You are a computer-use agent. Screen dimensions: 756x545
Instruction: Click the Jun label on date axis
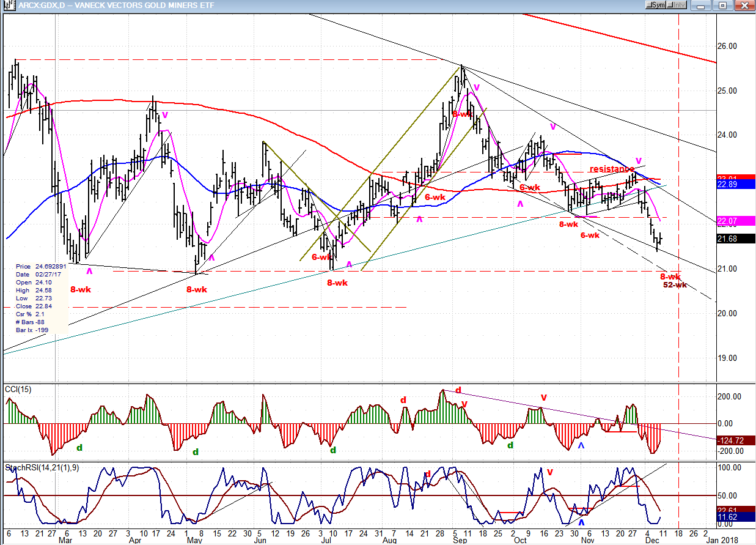260,541
